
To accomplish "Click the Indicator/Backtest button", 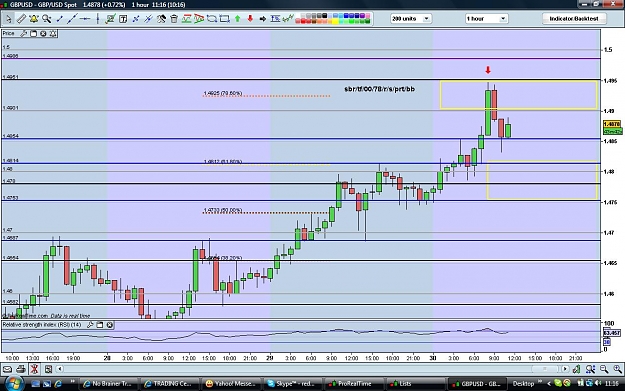I will 574,18.
